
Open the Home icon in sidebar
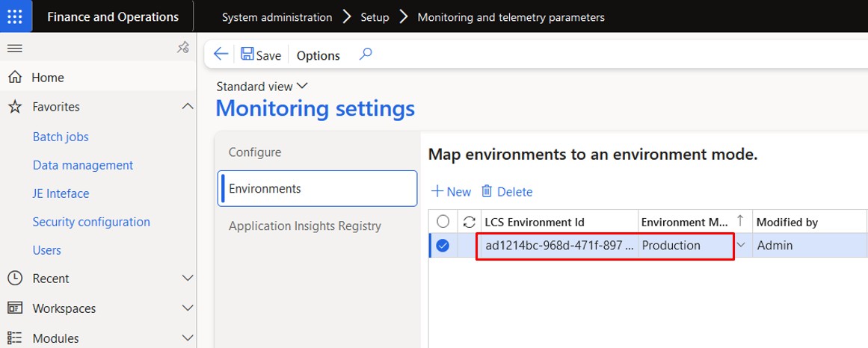[14, 78]
